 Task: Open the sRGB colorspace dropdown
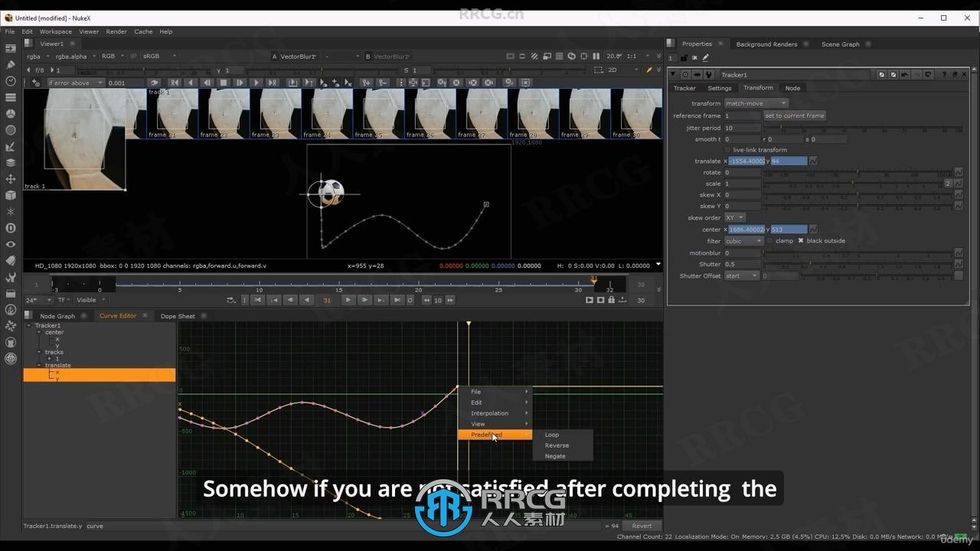point(159,56)
